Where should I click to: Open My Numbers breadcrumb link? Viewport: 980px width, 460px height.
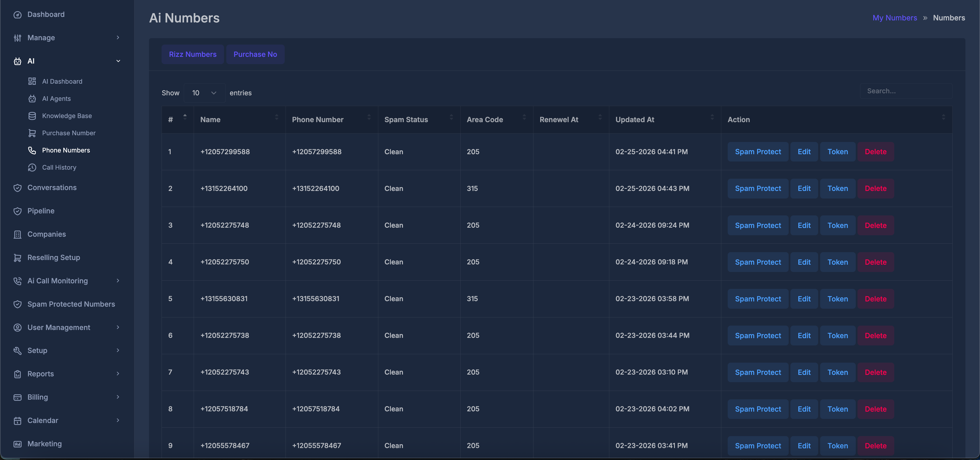(895, 18)
